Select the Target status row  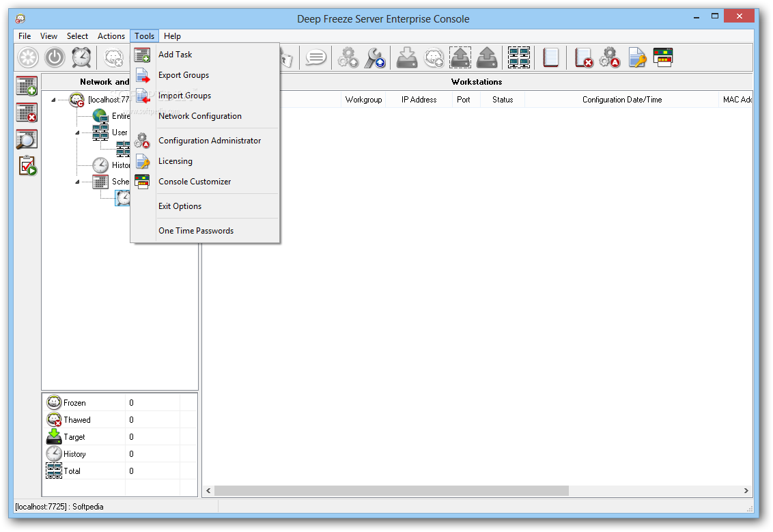120,437
